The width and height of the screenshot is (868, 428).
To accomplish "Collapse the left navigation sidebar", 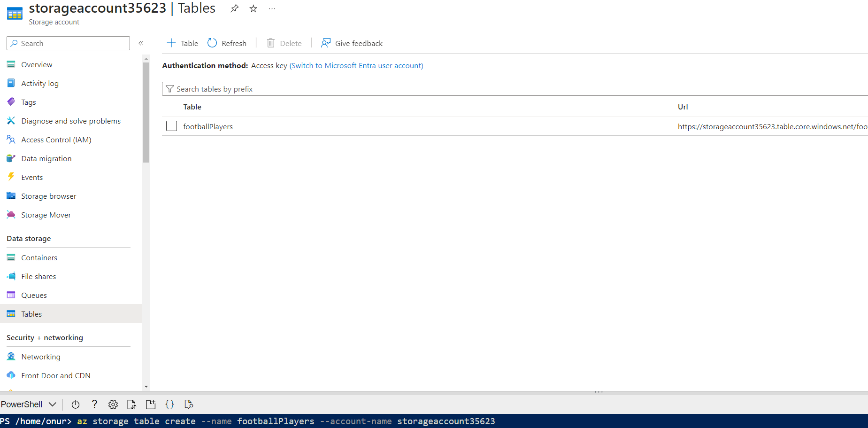I will (141, 43).
